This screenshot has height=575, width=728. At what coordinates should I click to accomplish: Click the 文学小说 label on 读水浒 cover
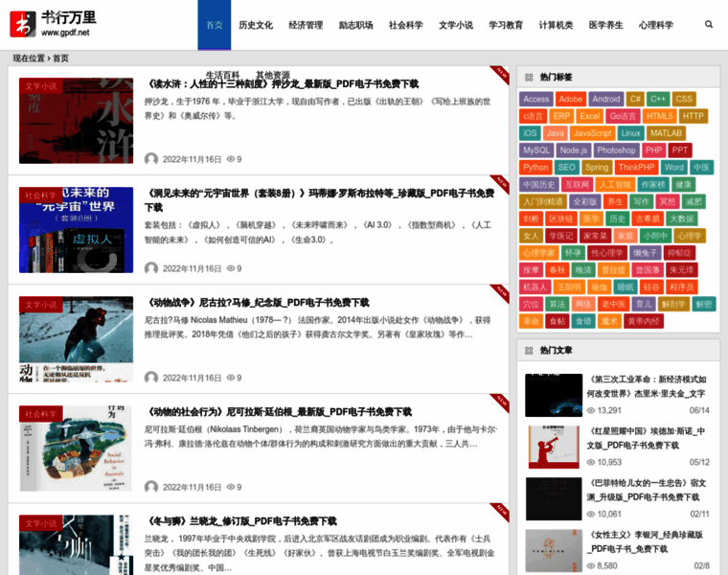click(41, 86)
